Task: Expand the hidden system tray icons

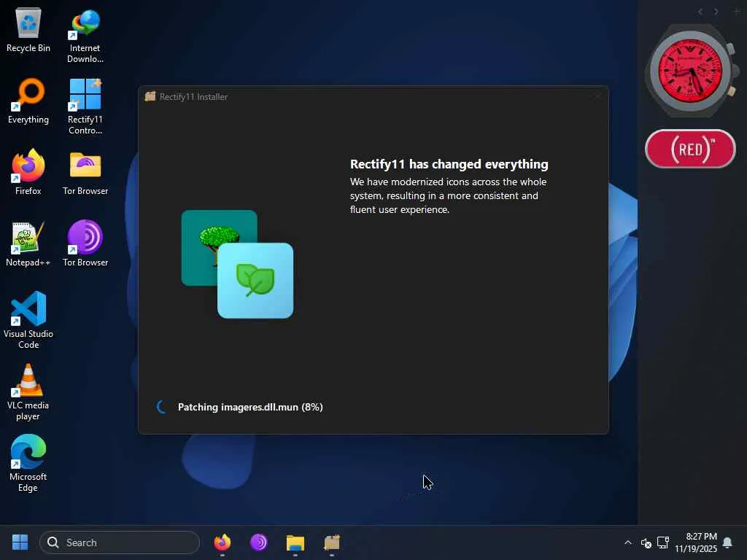Action: click(628, 542)
